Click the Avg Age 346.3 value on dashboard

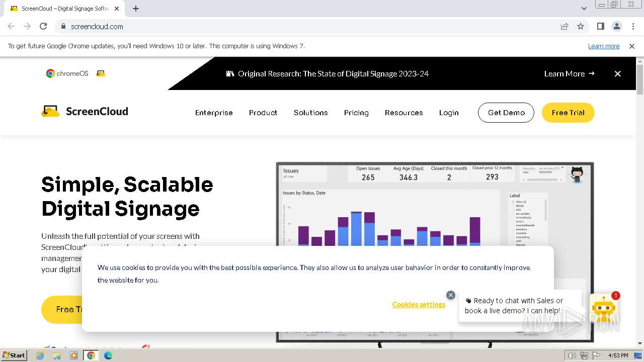pyautogui.click(x=409, y=177)
